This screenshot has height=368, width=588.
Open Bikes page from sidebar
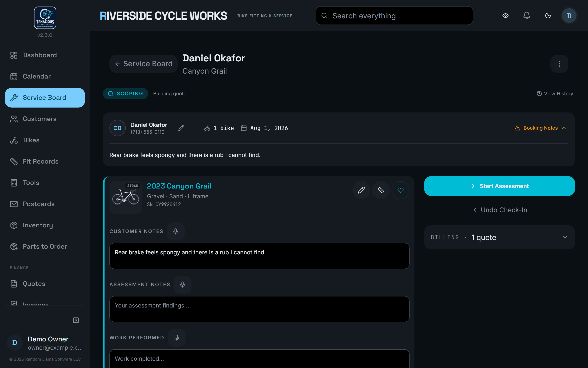pos(45,140)
